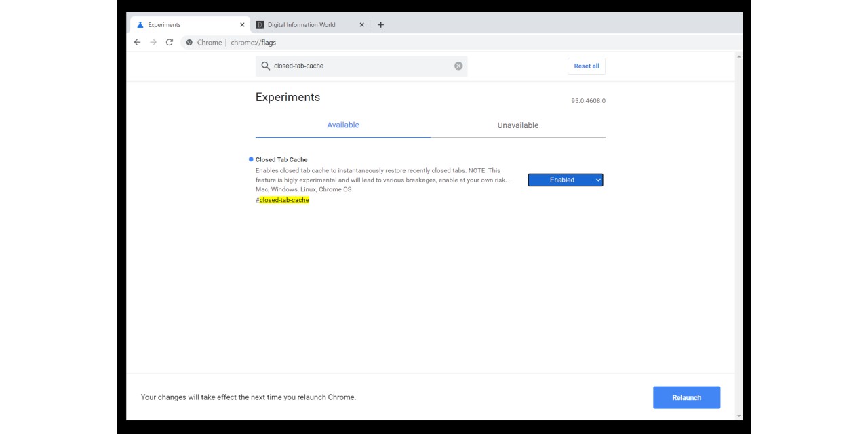Click the Experiments page heading
This screenshot has height=434, width=868.
(x=288, y=97)
